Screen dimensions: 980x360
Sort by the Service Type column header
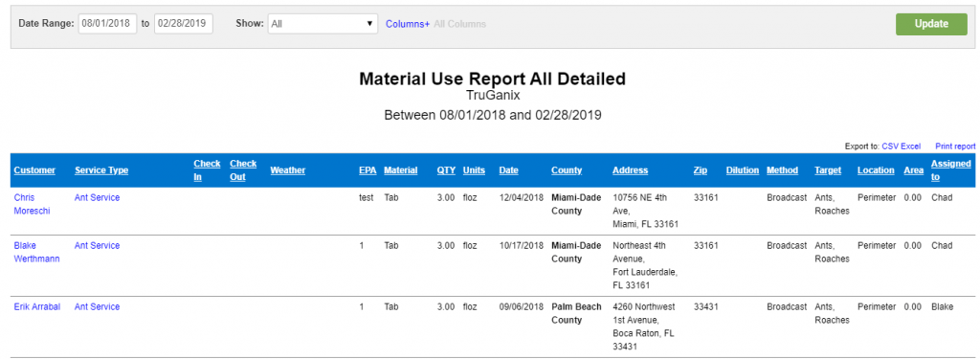pos(101,170)
